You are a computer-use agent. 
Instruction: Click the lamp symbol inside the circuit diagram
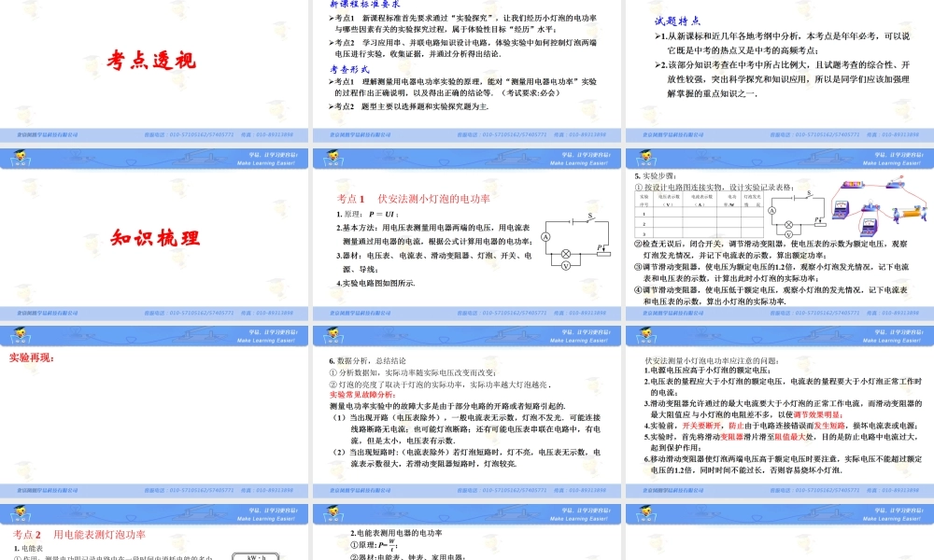point(566,252)
